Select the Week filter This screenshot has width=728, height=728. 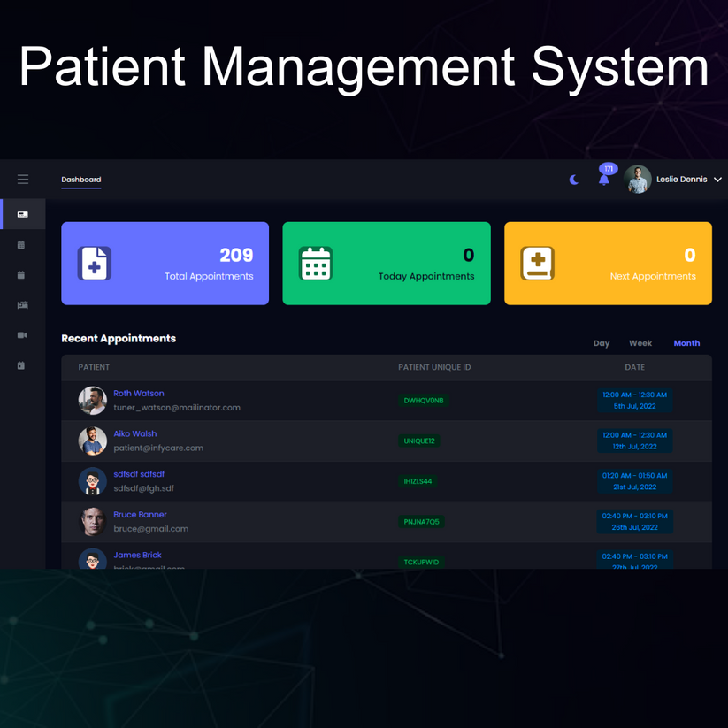[x=640, y=343]
